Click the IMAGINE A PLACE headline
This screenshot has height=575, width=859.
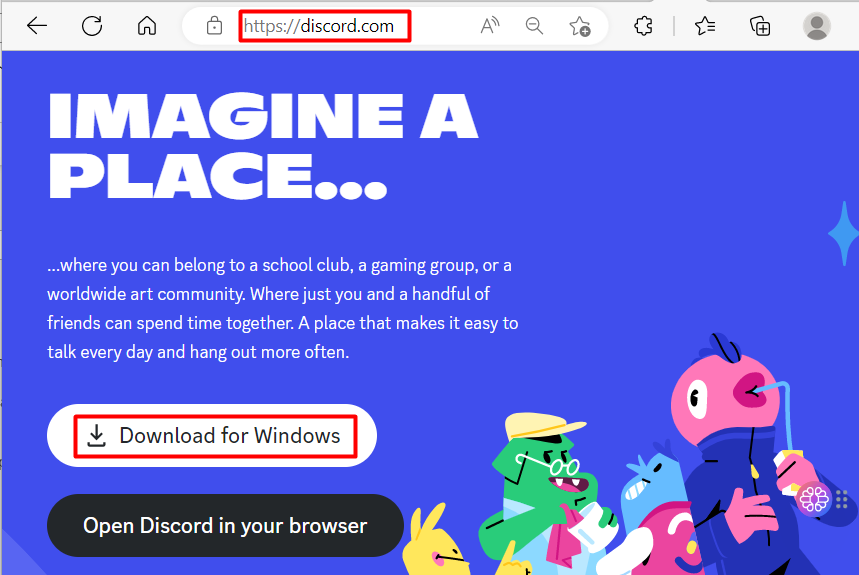[x=264, y=146]
